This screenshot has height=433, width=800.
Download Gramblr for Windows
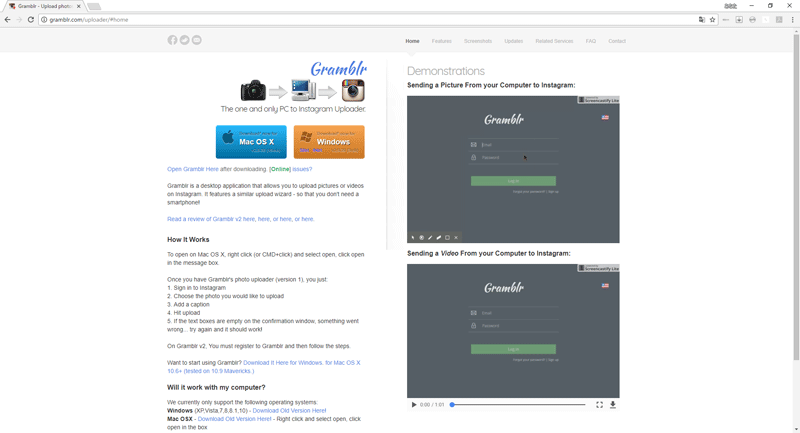(329, 142)
